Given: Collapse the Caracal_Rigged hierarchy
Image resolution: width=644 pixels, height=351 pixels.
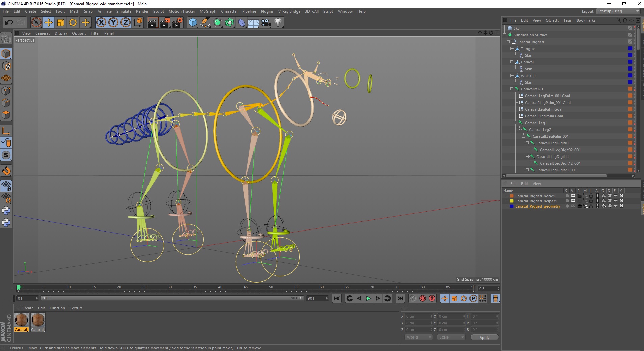Looking at the screenshot, I should coord(508,42).
